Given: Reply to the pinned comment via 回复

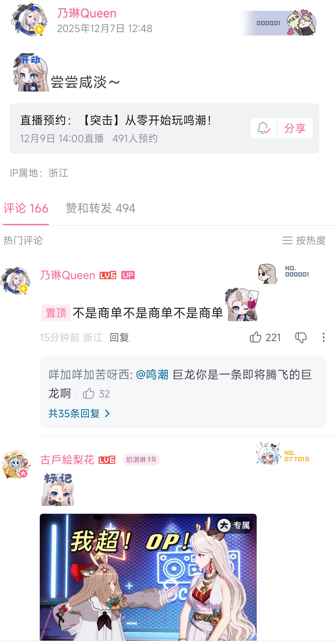Looking at the screenshot, I should coord(119,337).
